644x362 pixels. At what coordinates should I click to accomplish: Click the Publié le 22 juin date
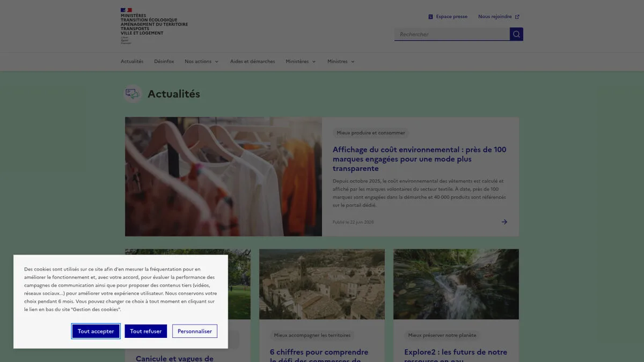[353, 222]
